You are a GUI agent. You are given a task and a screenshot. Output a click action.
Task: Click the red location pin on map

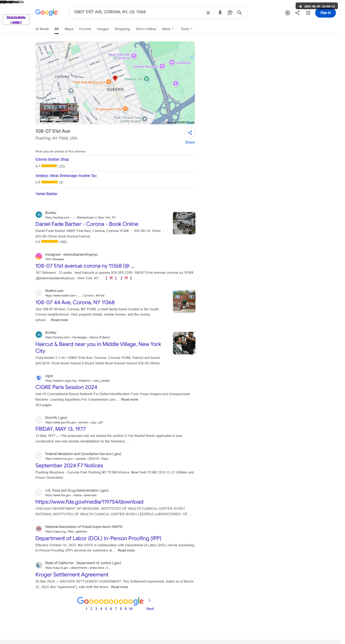115,78
